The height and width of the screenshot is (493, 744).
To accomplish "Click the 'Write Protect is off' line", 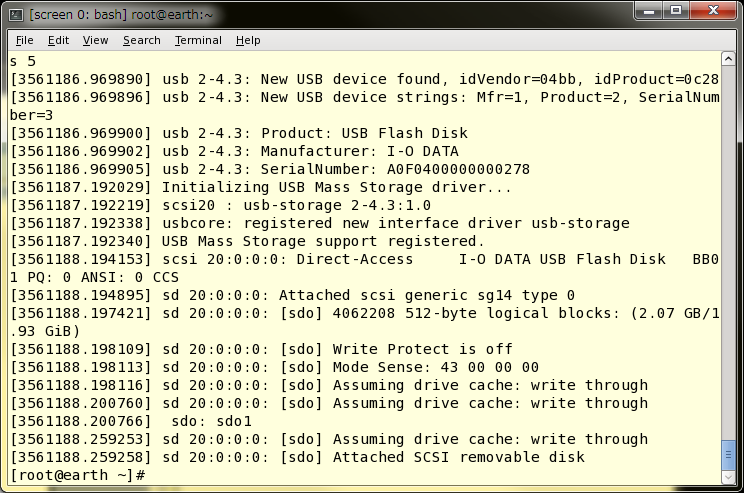I will pos(261,349).
